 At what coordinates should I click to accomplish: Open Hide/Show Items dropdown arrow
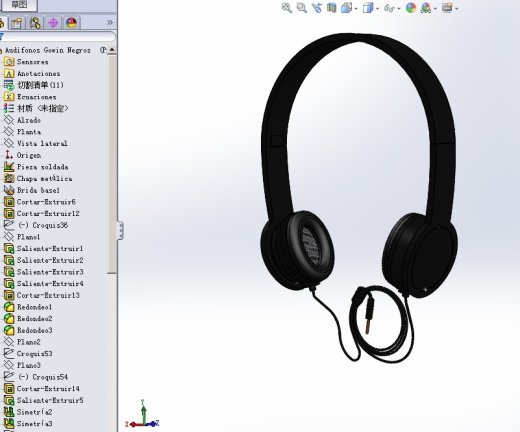[399, 8]
